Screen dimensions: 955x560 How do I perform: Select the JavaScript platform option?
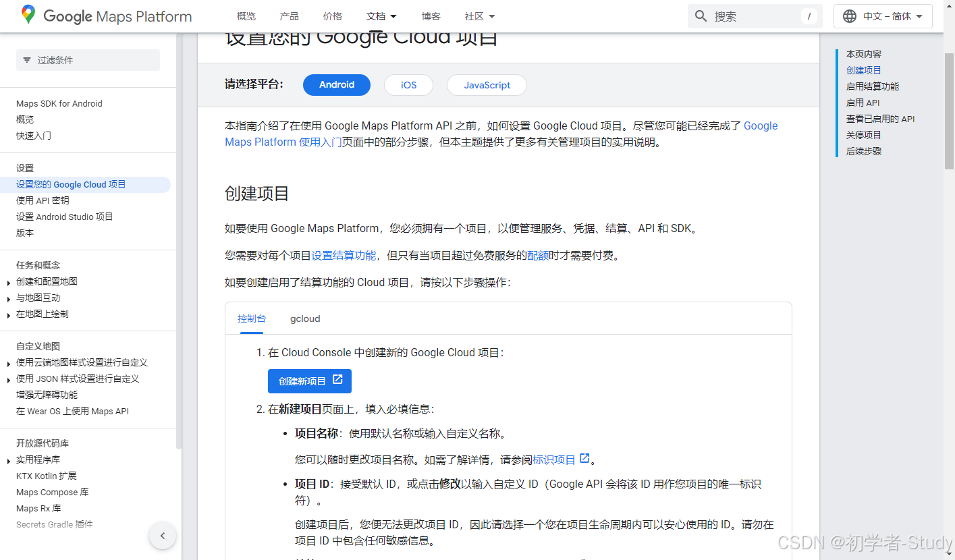[487, 85]
